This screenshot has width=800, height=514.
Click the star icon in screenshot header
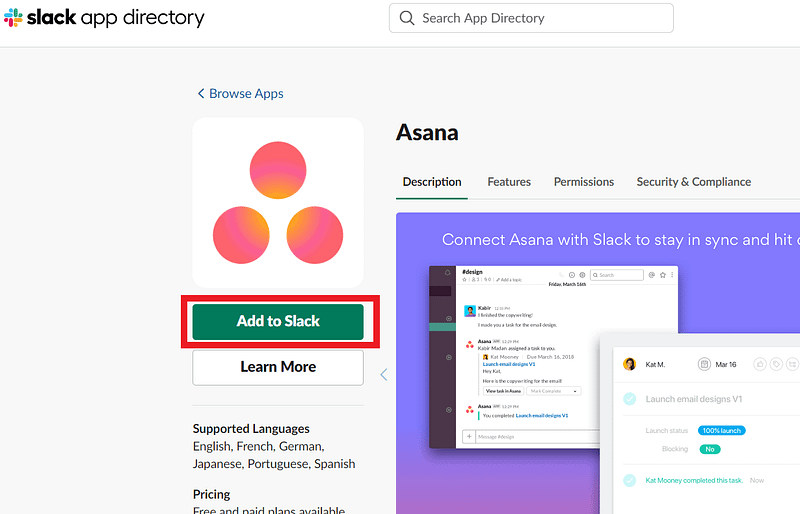tap(663, 275)
